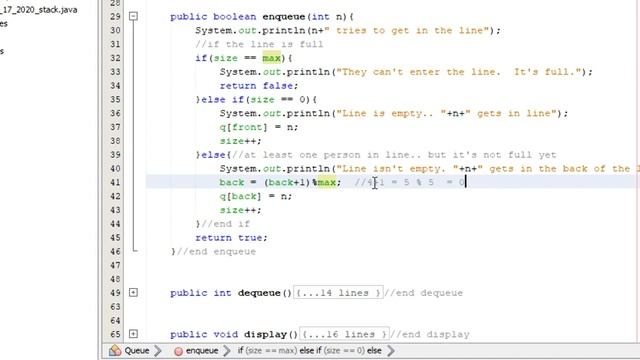Click the arrow after enqueue breadcrumb
Viewport: 640px width, 360px height.
click(227, 351)
